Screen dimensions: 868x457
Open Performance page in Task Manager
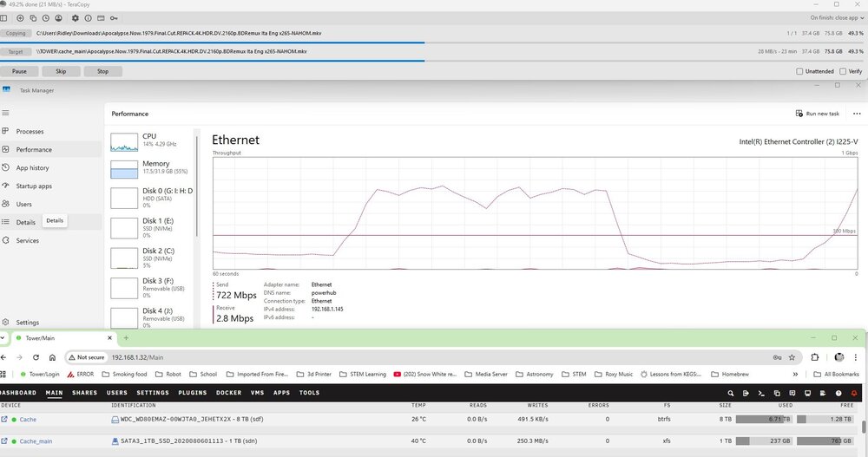coord(51,150)
